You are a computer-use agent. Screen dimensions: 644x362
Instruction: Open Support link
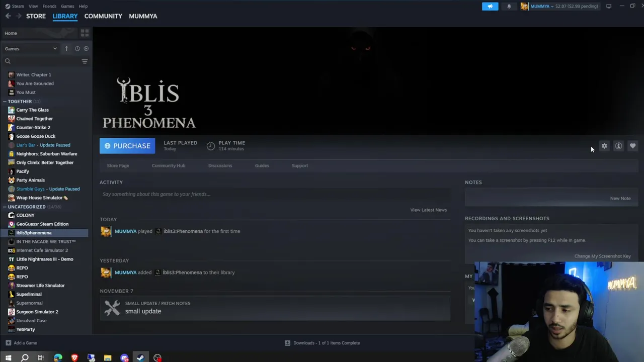300,165
